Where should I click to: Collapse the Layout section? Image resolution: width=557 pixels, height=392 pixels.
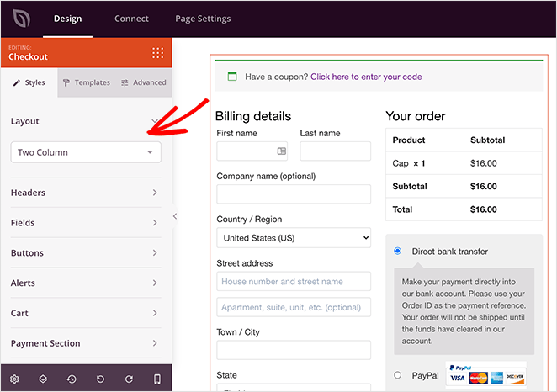coord(155,121)
